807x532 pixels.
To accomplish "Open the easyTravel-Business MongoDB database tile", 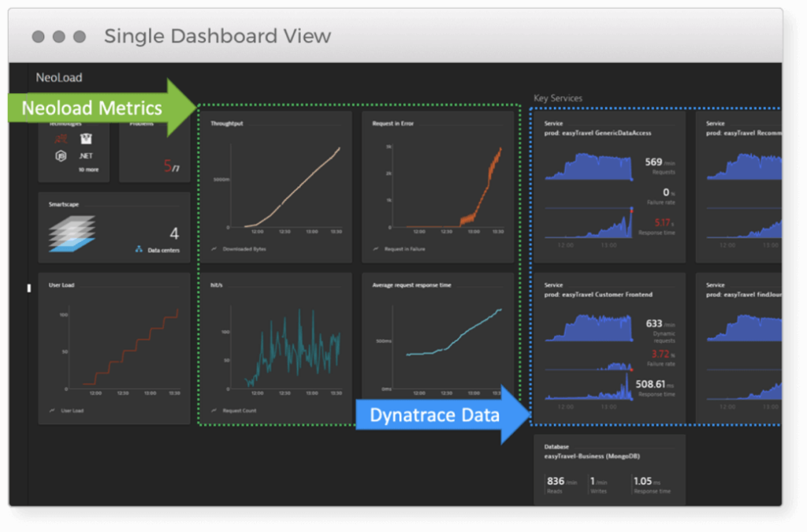I will pyautogui.click(x=608, y=470).
